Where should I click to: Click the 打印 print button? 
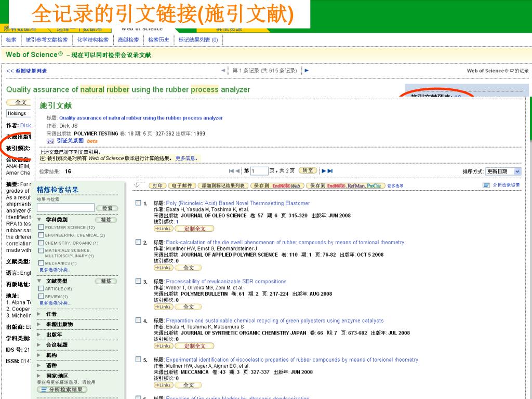click(158, 185)
